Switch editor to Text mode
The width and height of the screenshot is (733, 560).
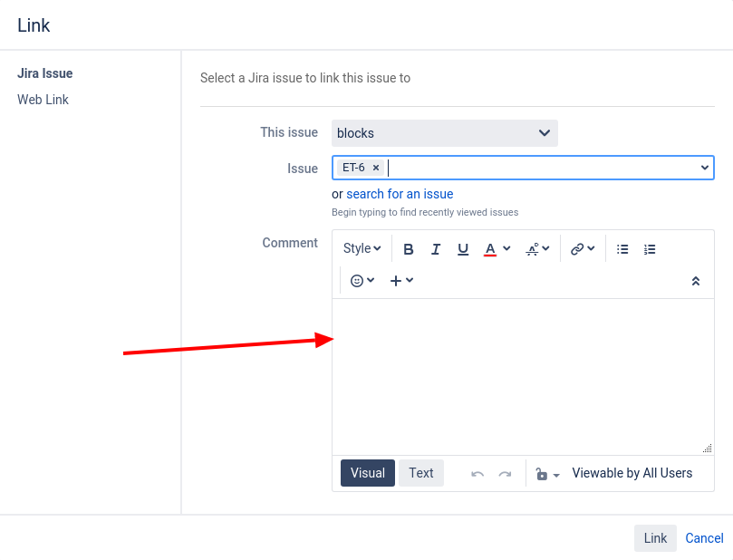coord(421,473)
